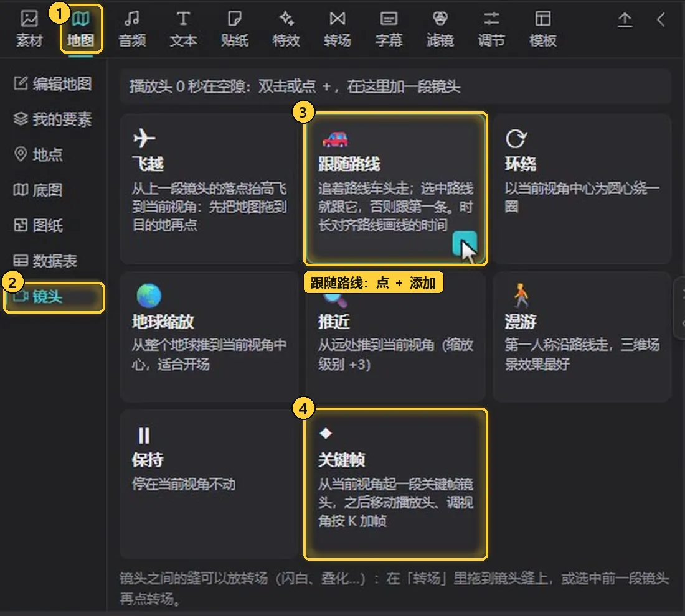Viewport: 685px width, 616px height.
Task: Open the 模板 templates tab
Action: 543,29
